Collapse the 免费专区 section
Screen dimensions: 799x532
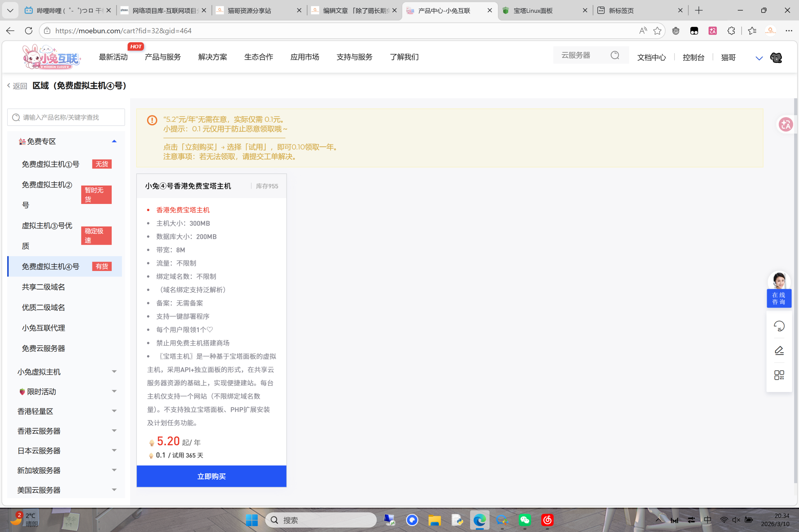(x=114, y=141)
